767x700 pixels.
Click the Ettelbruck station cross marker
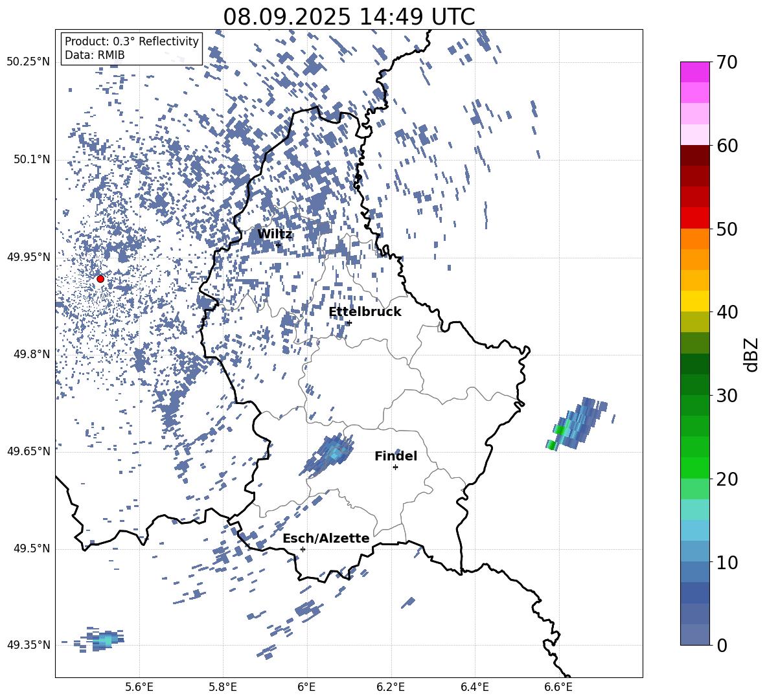pyautogui.click(x=349, y=322)
